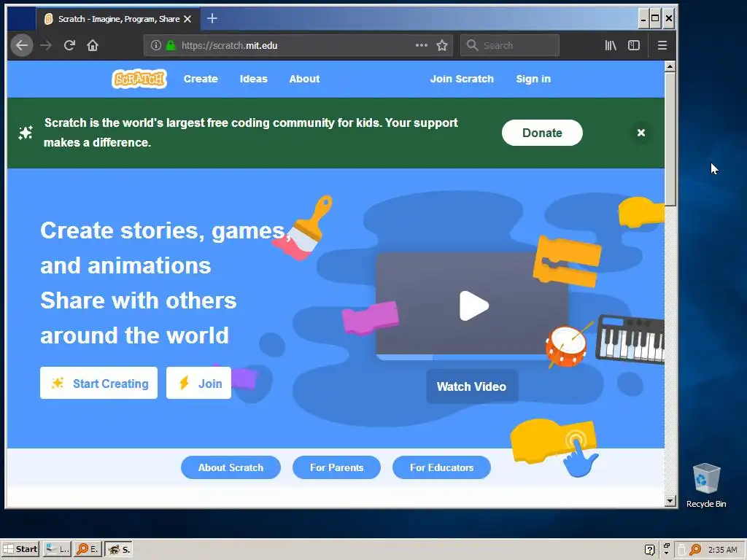Screen dimensions: 747x560
Task: Open the Windows Start menu
Action: (x=20, y=549)
